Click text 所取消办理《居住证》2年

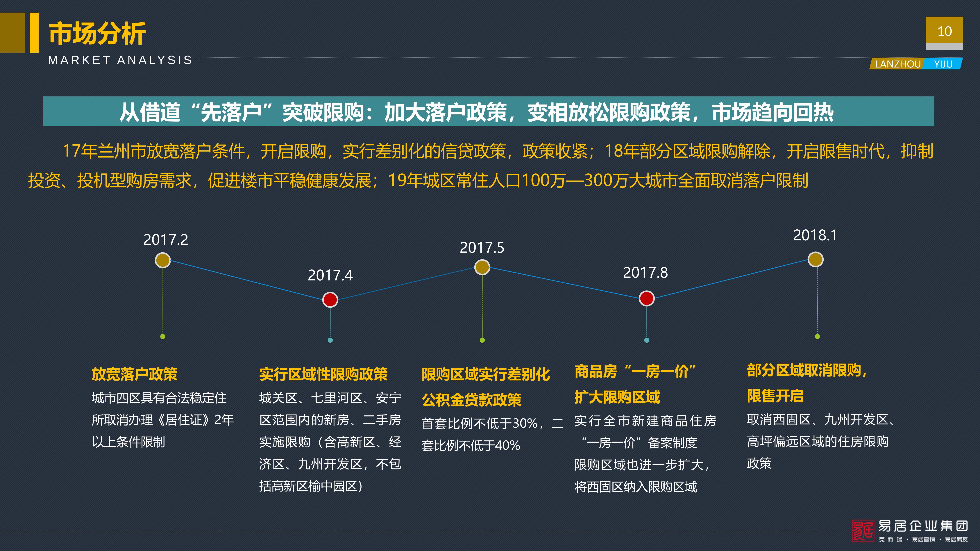tap(163, 420)
